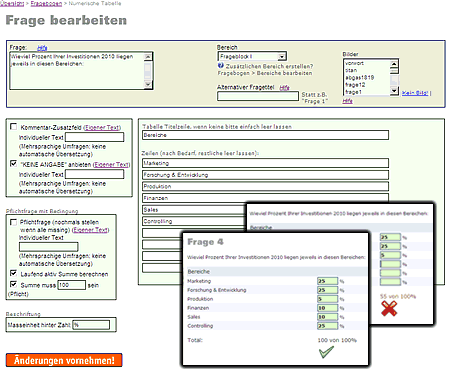
Task: Click the Summe muss 100 input field
Action: point(72,285)
